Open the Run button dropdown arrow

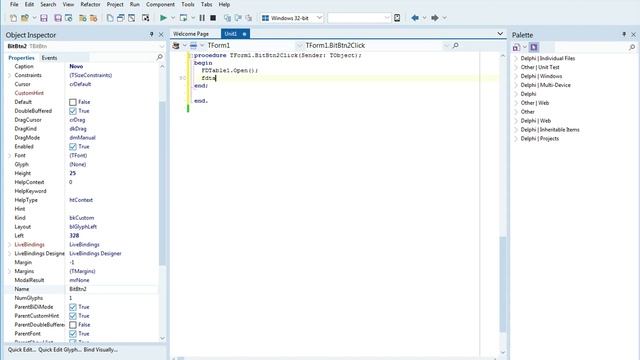(173, 18)
